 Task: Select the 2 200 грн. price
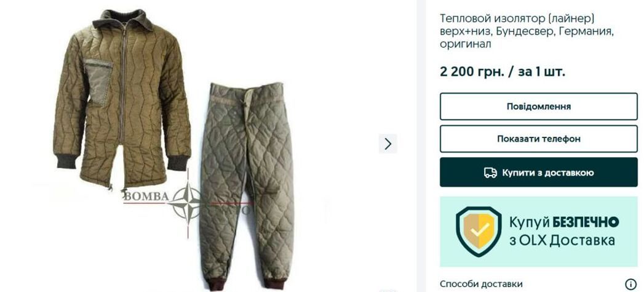(472, 72)
